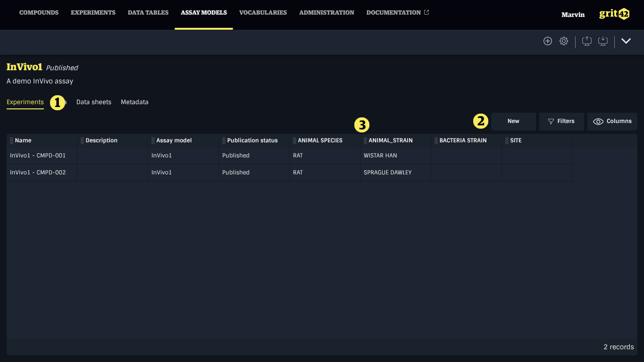The image size is (644, 362).
Task: Expand the toolbar chevron-down menu
Action: 626,41
